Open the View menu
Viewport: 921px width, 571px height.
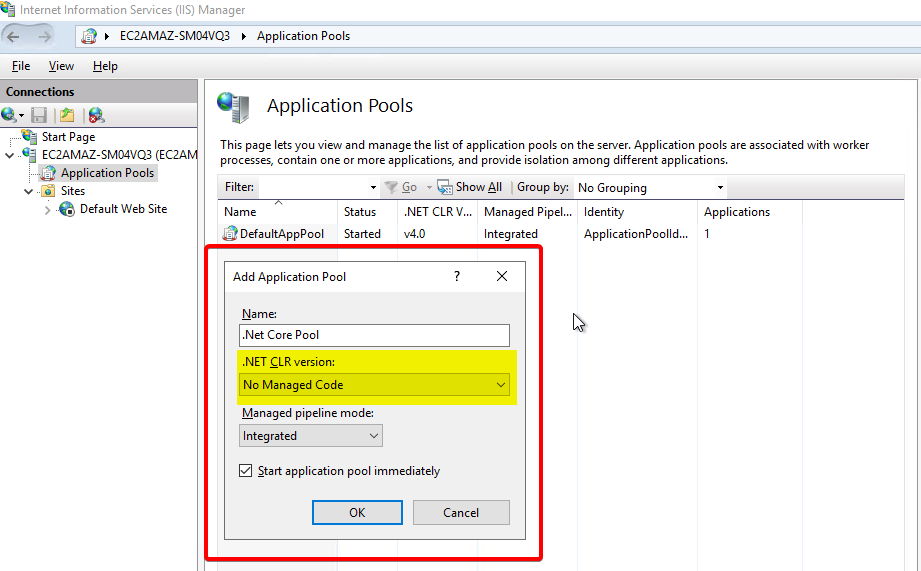tap(61, 66)
